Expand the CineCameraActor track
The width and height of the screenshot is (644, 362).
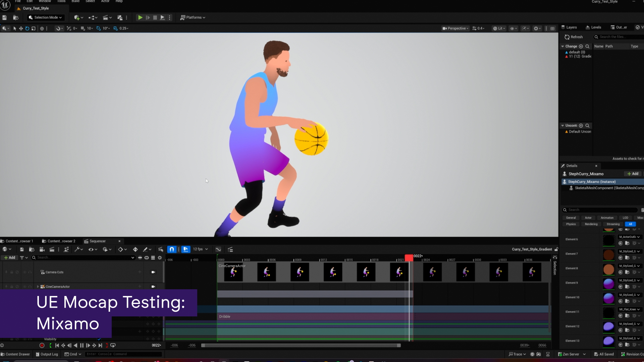click(x=38, y=287)
